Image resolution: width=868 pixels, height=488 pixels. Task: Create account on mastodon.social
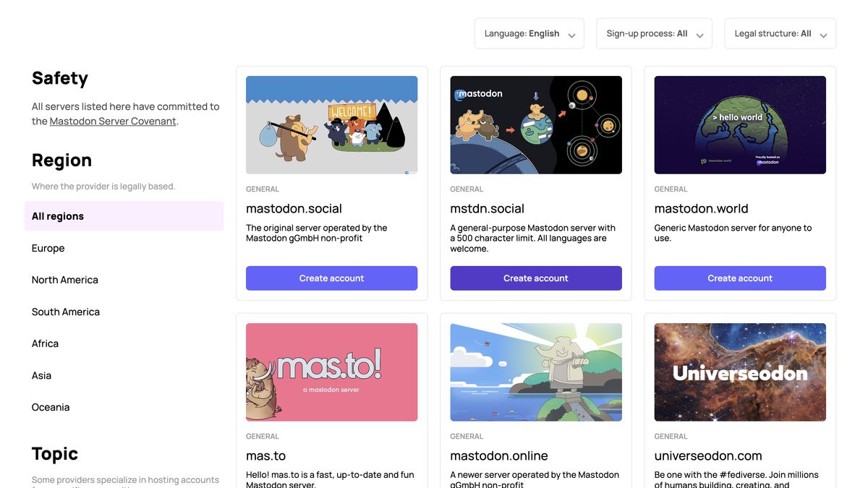pyautogui.click(x=331, y=278)
